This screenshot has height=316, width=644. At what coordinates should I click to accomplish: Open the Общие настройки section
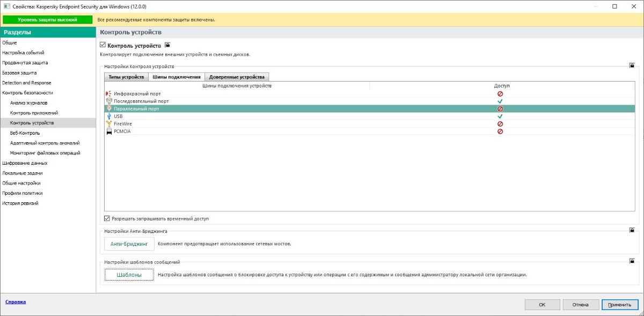tap(21, 183)
